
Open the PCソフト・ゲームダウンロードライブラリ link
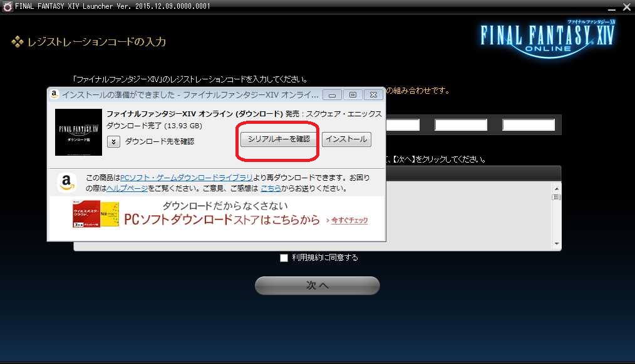click(187, 178)
